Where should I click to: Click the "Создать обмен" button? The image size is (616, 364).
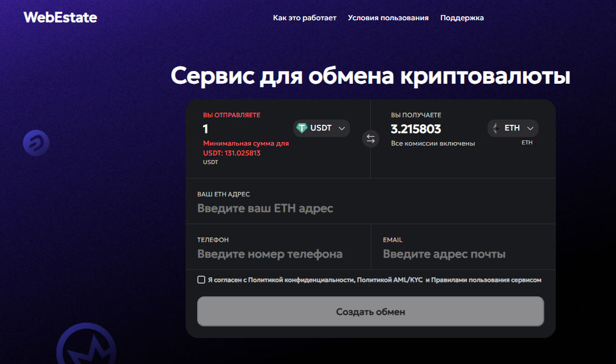(x=370, y=311)
